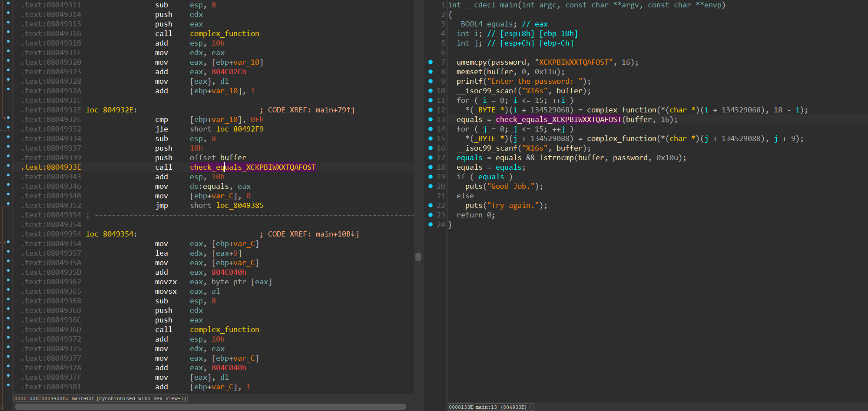The image size is (868, 411).
Task: Click the memset call in pseudocode
Action: tap(470, 72)
